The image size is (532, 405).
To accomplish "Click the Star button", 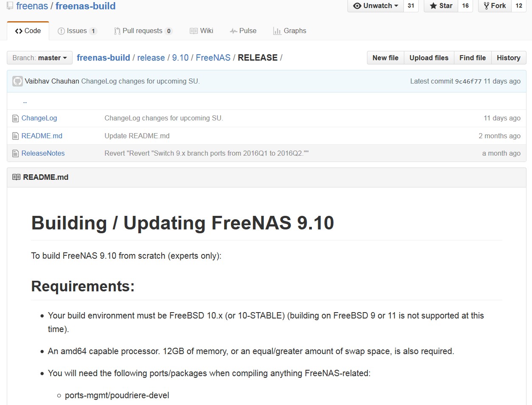I will click(441, 6).
